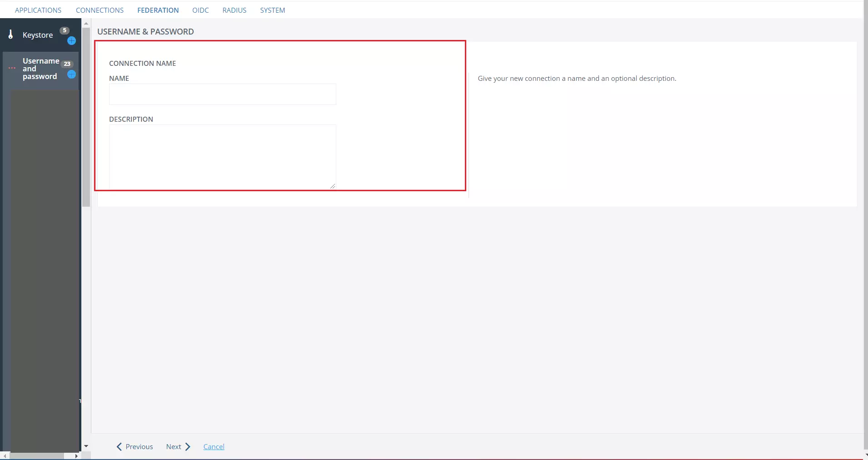Click inside the DESCRIPTION text area
Image resolution: width=868 pixels, height=460 pixels.
pos(222,157)
